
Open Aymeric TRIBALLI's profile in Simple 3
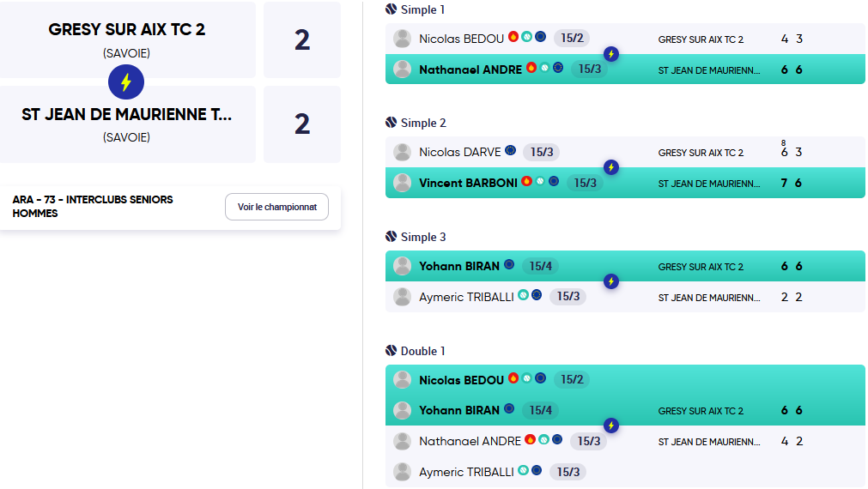pos(466,297)
